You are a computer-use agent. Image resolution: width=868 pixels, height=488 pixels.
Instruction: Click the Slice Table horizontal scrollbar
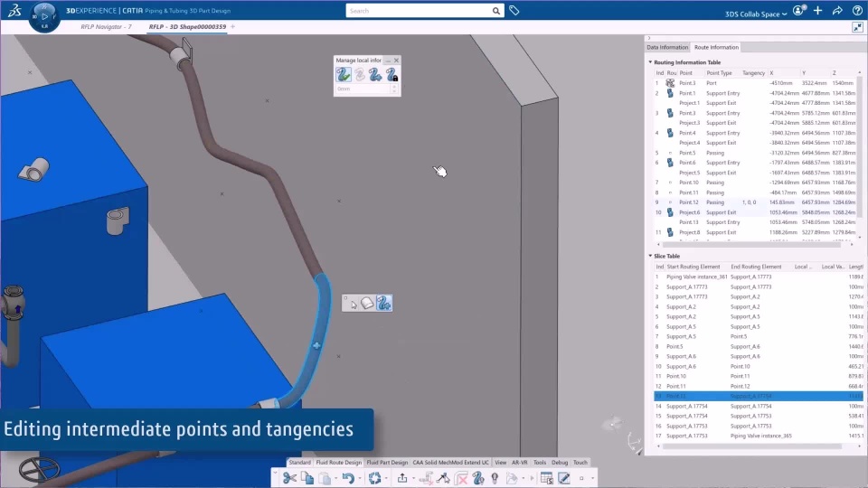coord(750,446)
